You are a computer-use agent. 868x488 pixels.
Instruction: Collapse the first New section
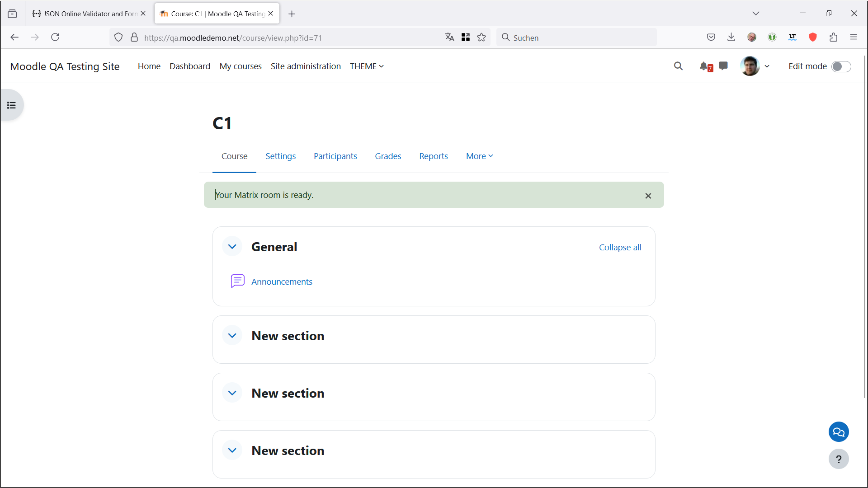[x=232, y=336]
